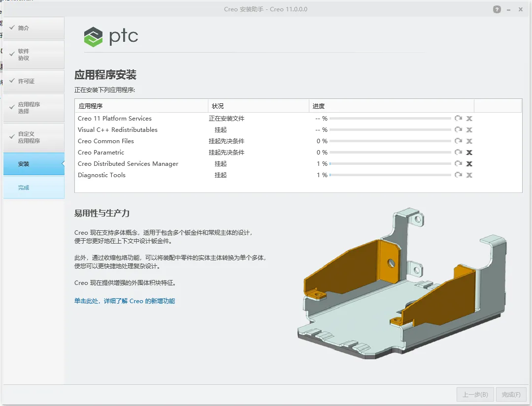
Task: Click retry icon for Creo Distributed Services Manager
Action: [459, 163]
